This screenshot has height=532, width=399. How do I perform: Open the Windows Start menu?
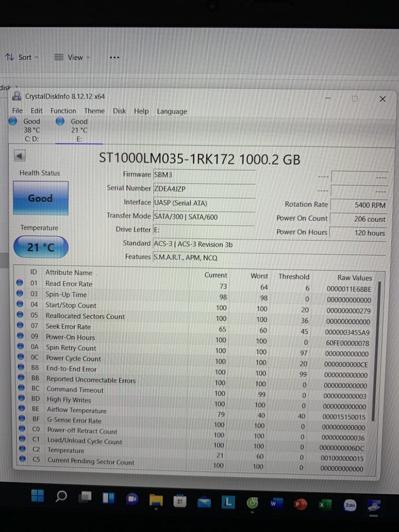coord(37,496)
